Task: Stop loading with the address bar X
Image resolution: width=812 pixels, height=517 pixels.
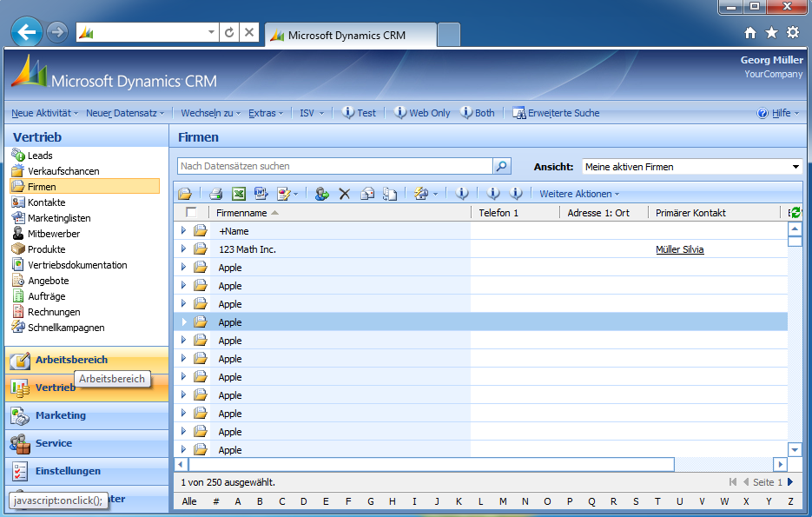Action: click(x=249, y=33)
